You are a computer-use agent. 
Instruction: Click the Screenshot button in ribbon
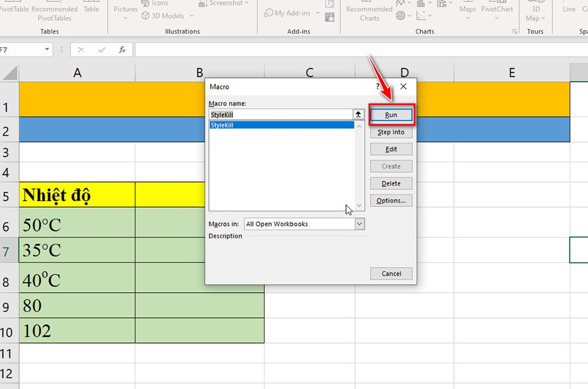(x=224, y=4)
